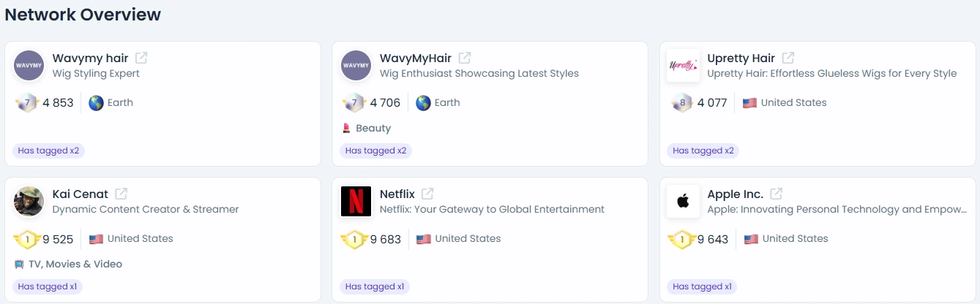
Task: Open external link next to WavyMyHair
Action: point(465,58)
